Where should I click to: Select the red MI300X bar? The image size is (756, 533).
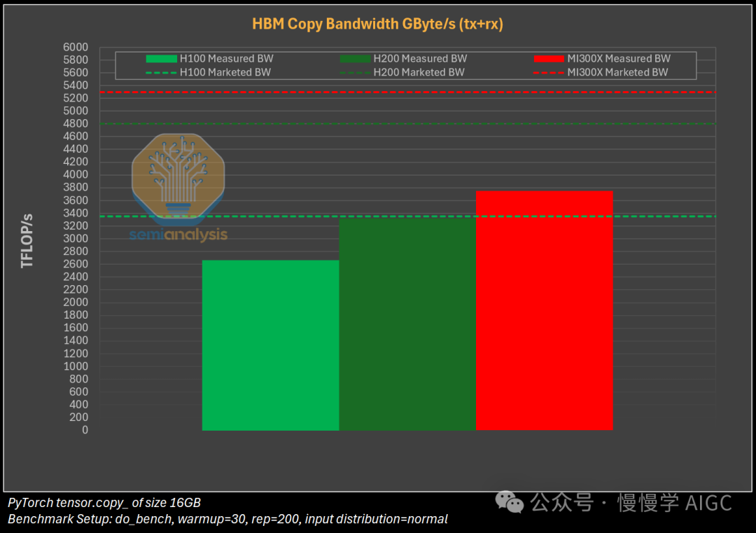click(x=545, y=311)
